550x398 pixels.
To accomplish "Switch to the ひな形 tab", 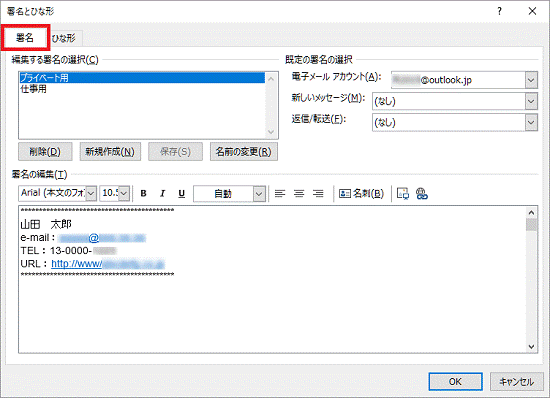I will (64, 38).
